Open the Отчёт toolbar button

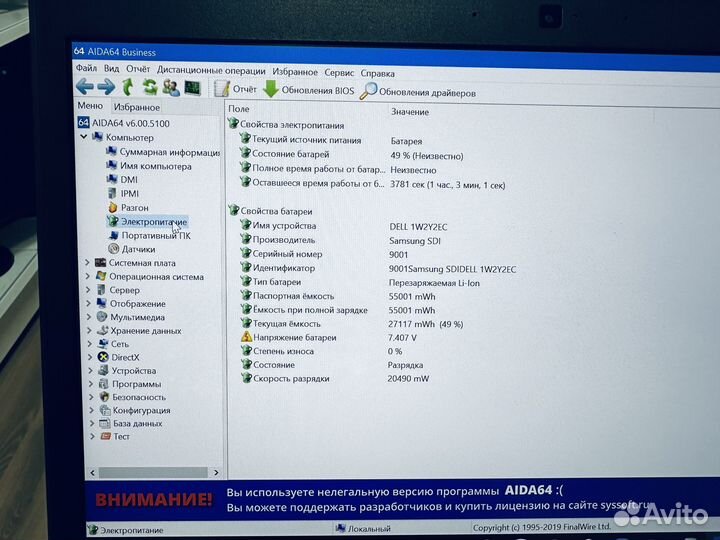coord(236,89)
